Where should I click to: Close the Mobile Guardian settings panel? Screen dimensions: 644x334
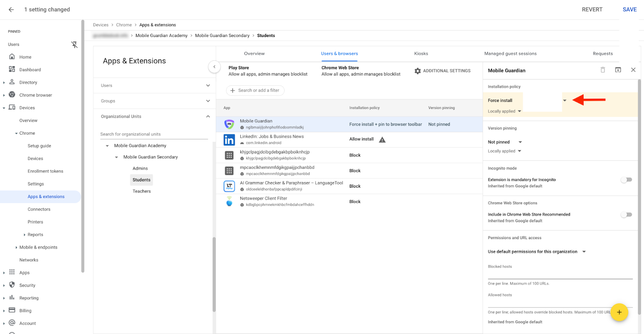click(x=633, y=70)
